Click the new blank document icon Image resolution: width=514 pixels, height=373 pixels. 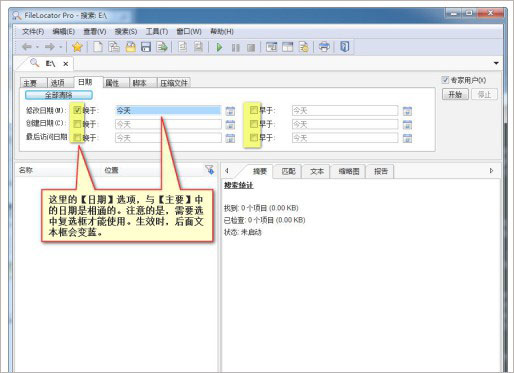(98, 47)
